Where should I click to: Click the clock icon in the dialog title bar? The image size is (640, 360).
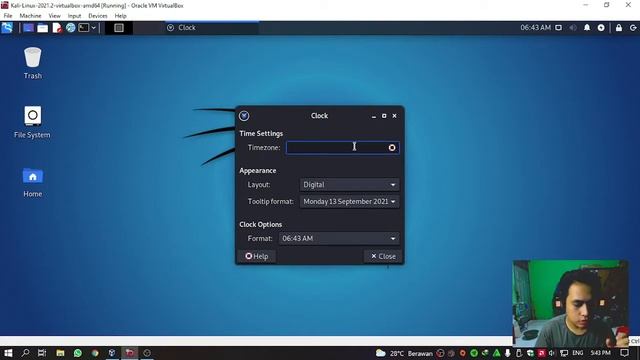coord(244,116)
